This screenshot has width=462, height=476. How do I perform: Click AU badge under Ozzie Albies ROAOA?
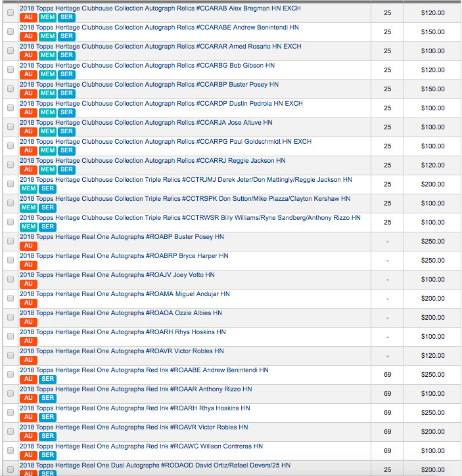[28, 322]
